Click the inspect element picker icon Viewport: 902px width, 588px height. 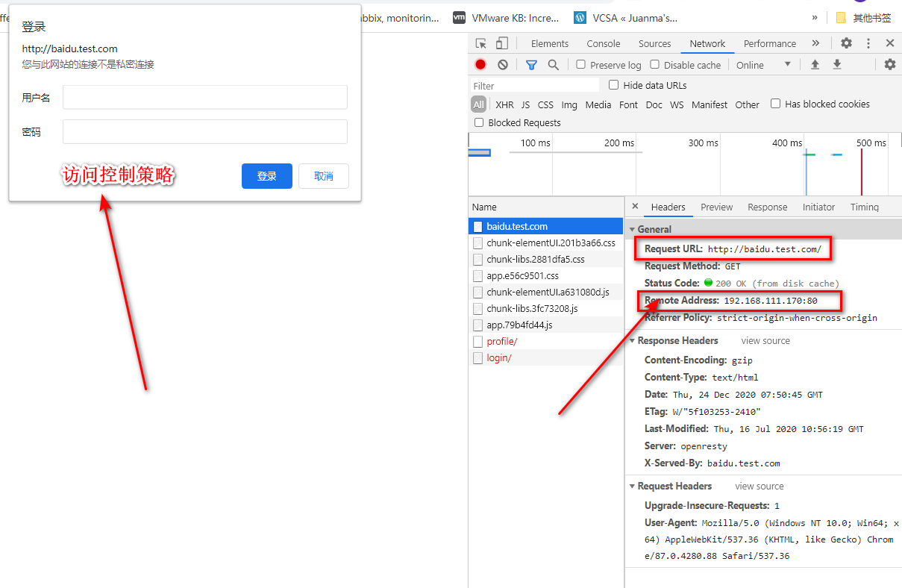click(x=481, y=43)
